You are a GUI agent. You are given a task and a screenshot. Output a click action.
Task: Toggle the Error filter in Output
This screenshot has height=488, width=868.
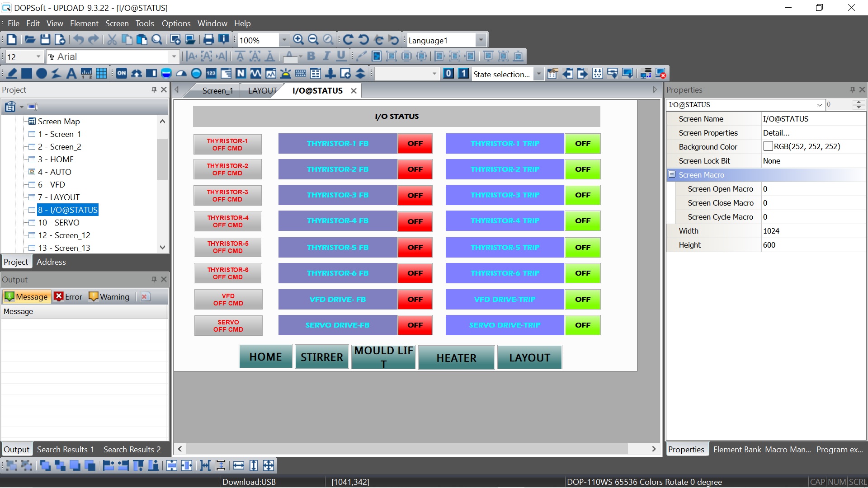pos(68,297)
